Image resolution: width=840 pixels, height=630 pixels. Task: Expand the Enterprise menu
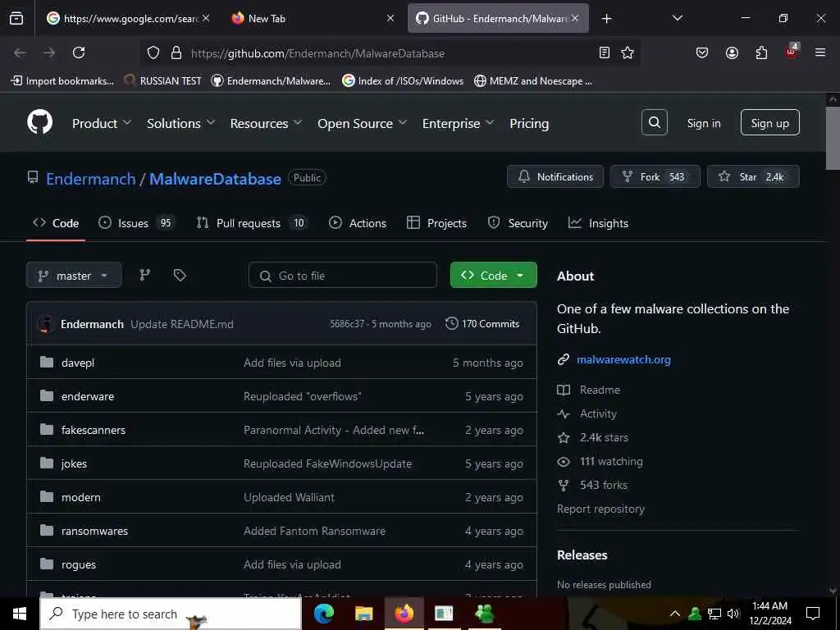click(x=458, y=123)
